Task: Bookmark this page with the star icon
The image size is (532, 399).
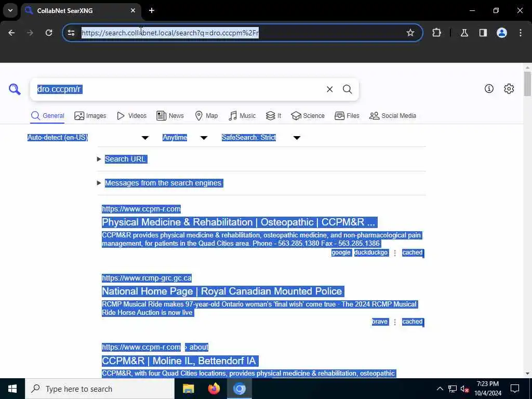Action: pos(410,33)
